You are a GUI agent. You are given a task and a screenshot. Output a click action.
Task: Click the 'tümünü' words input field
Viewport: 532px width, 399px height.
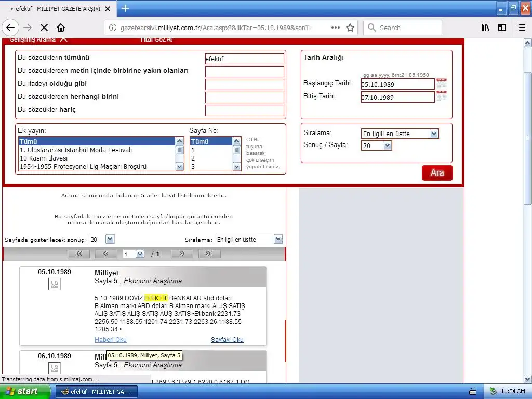245,59
